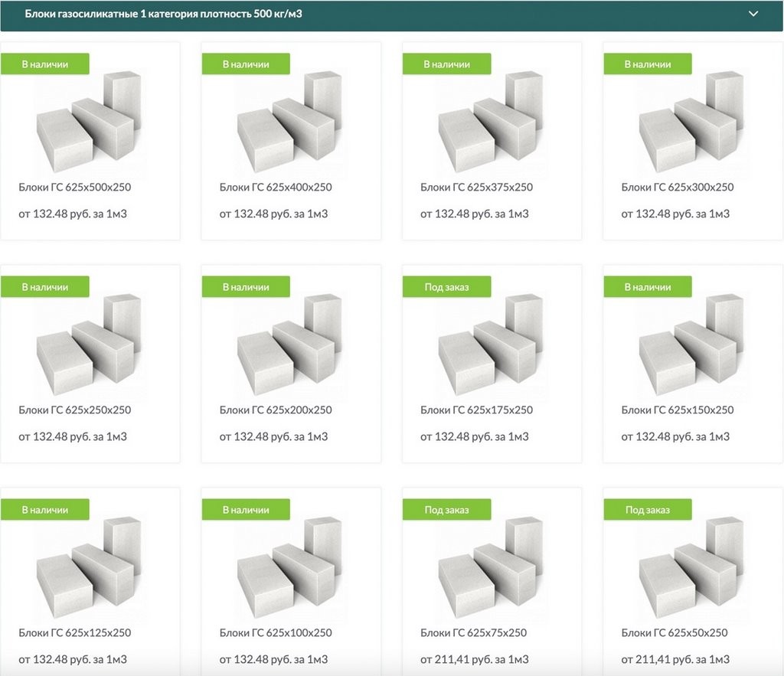Viewport: 784px width, 676px height.
Task: Click В наличии badge on 625x500x250 block
Action: coord(44,64)
